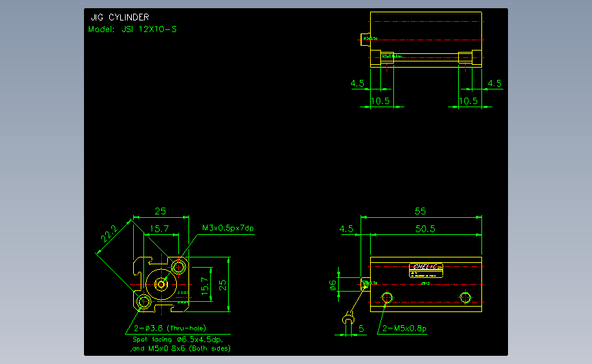Select the left 10.5 dimension in top view

pos(380,101)
